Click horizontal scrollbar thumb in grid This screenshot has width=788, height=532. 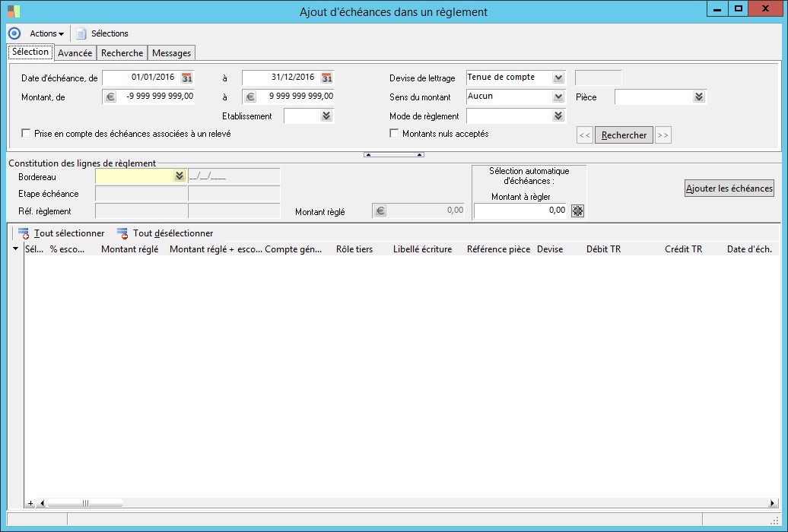[84, 503]
